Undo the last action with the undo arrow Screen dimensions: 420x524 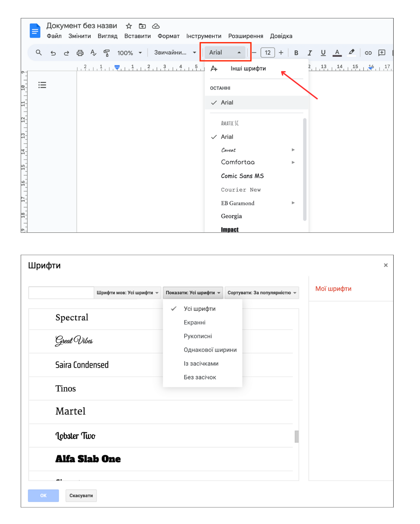pyautogui.click(x=53, y=53)
